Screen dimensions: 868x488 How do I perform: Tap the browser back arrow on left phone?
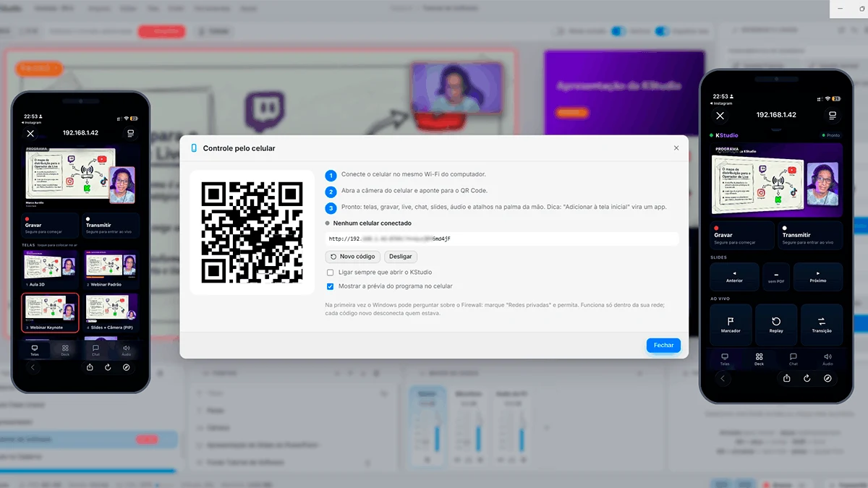(33, 367)
